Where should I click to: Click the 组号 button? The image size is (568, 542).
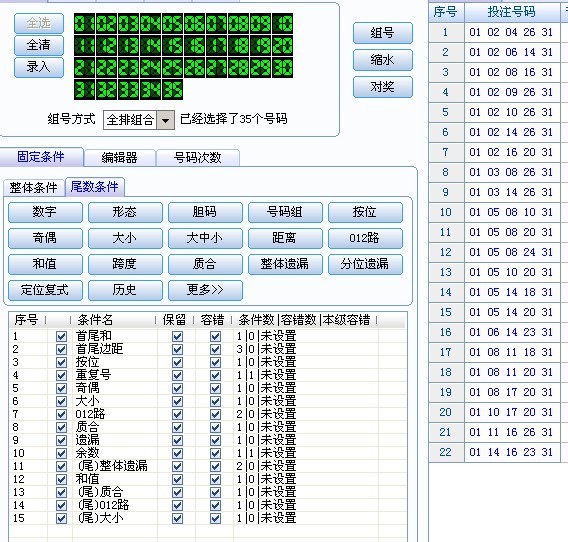pyautogui.click(x=383, y=33)
